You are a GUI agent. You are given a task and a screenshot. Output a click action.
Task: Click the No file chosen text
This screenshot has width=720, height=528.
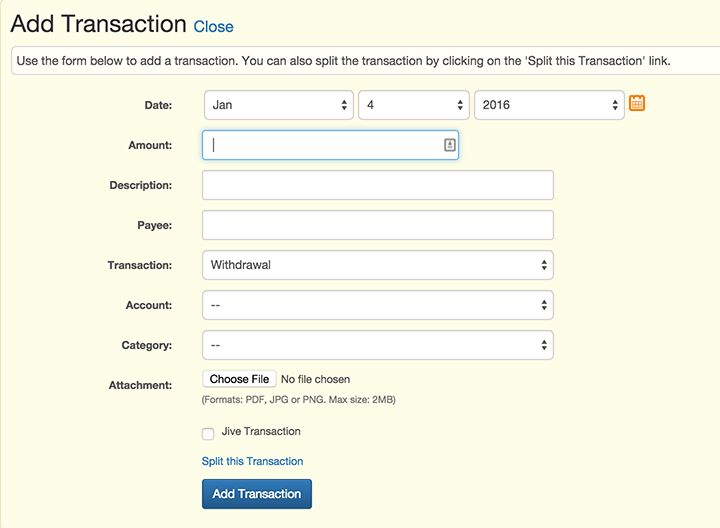coord(316,380)
